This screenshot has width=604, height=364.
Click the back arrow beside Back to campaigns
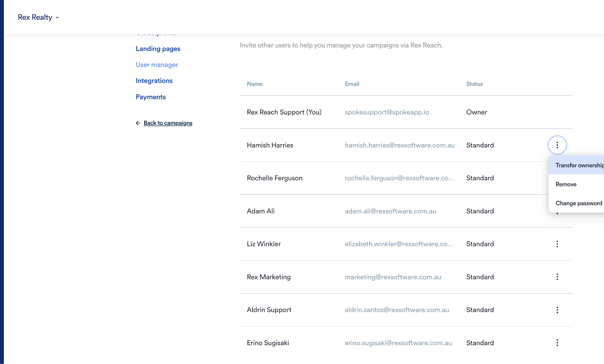click(x=138, y=123)
